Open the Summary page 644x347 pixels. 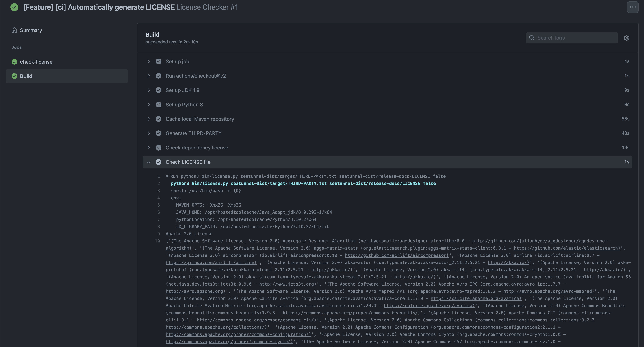coord(31,30)
